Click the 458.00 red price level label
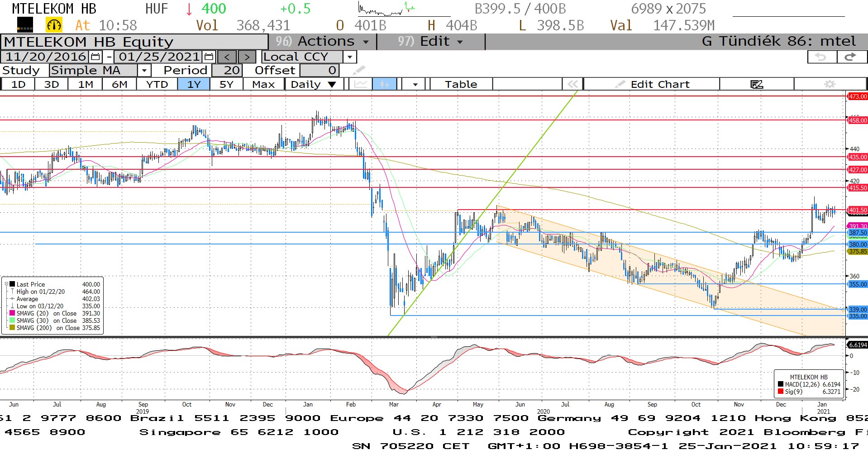The width and height of the screenshot is (868, 464). (x=857, y=120)
